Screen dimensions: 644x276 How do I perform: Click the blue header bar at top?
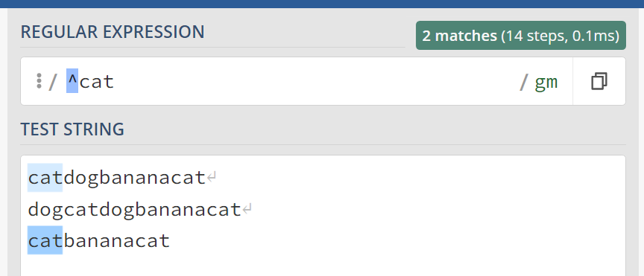(322, 4)
